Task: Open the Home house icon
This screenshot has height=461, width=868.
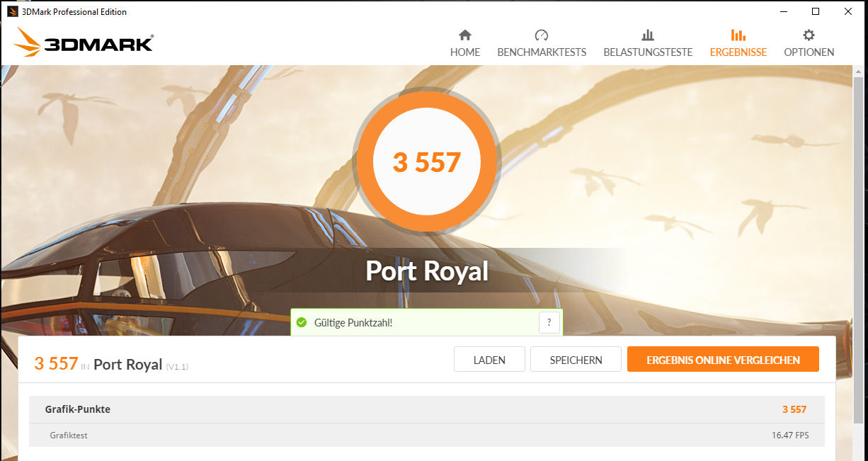Action: tap(465, 35)
